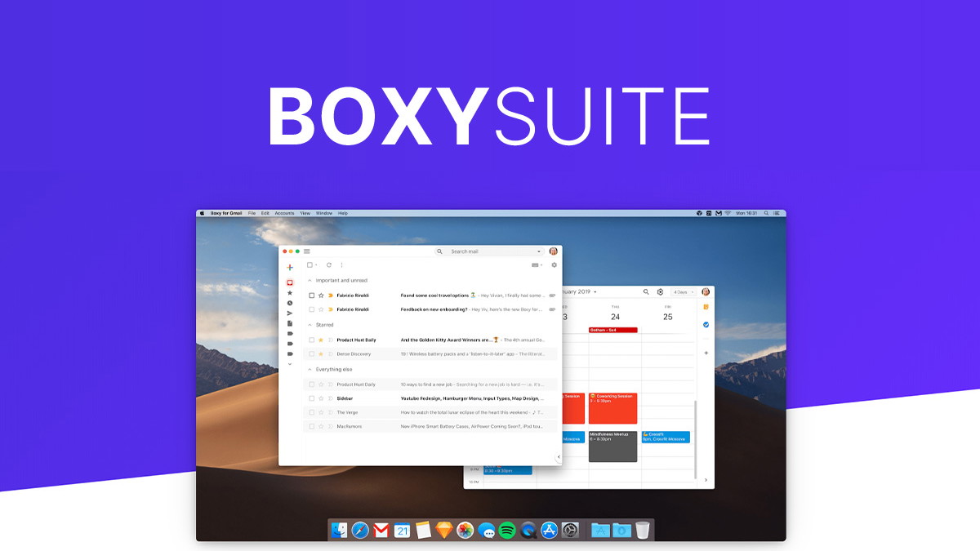Image resolution: width=980 pixels, height=551 pixels.
Task: Open the Thursday 'Coworking Session' calendar event
Action: pos(612,408)
